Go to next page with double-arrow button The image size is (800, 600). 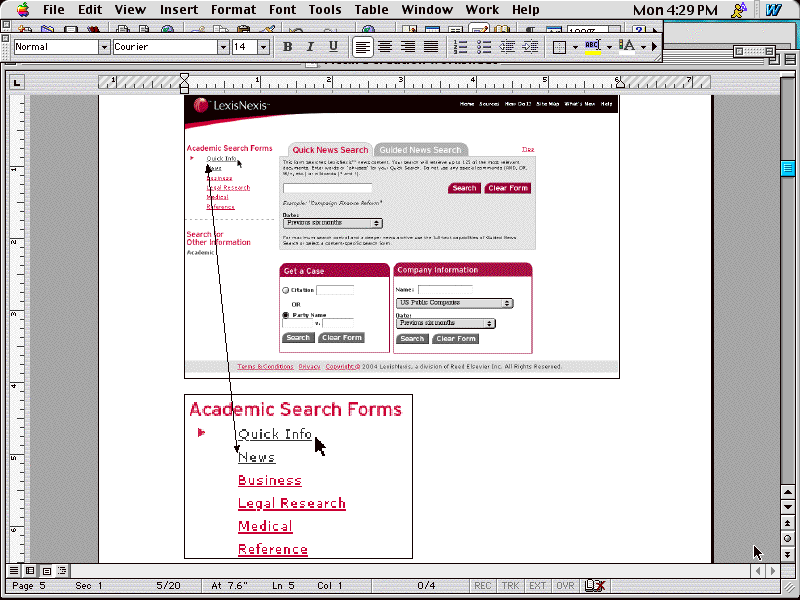(787, 554)
